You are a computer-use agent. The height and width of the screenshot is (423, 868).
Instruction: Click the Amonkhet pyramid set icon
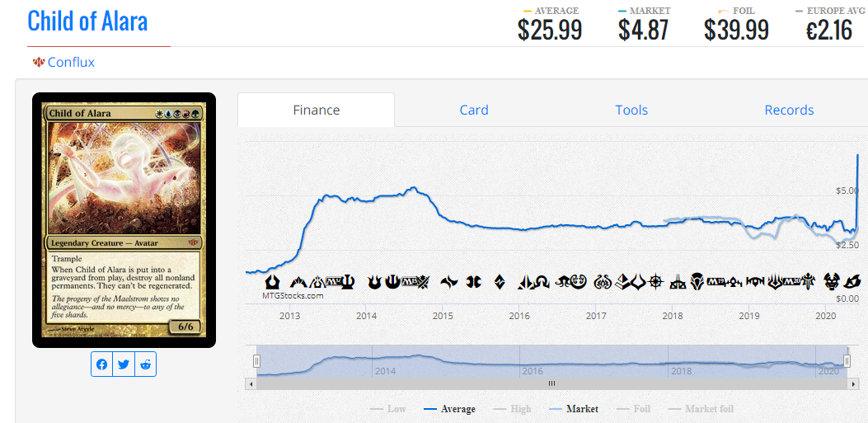click(622, 282)
